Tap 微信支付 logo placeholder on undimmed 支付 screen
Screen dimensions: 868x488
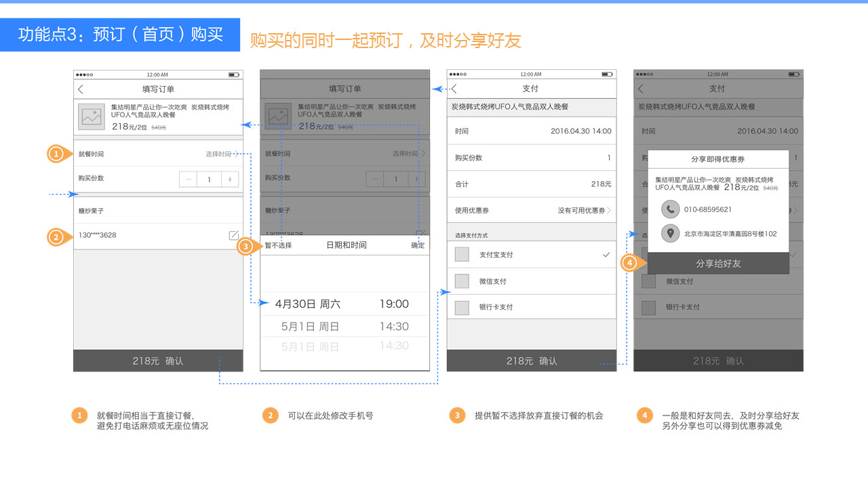[x=462, y=281]
